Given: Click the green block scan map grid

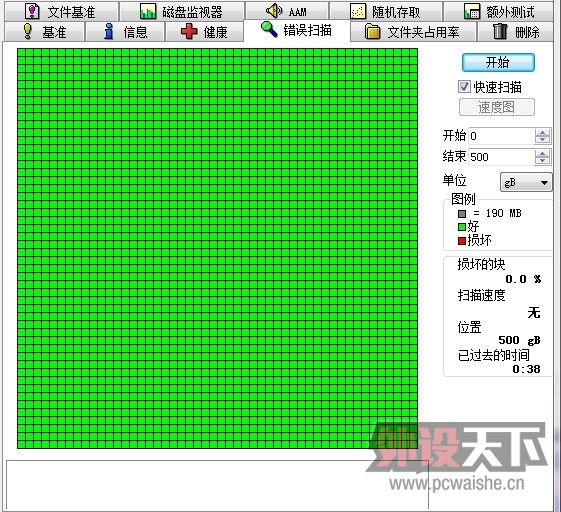Looking at the screenshot, I should pyautogui.click(x=217, y=248).
